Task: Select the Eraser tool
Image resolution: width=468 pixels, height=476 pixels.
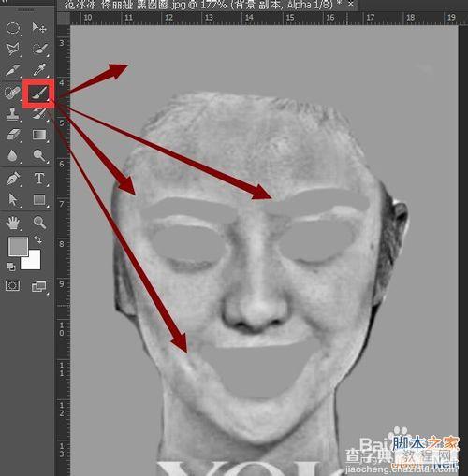Action: pos(13,135)
